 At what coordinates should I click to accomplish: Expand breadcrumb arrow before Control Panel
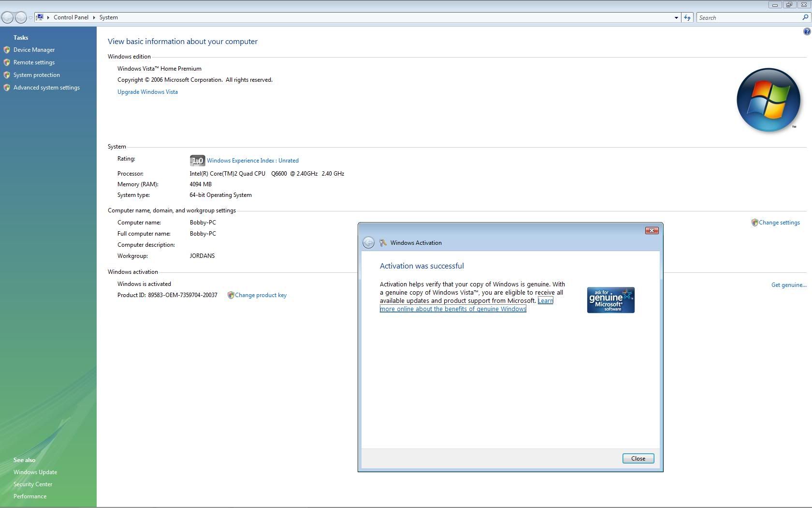(48, 17)
